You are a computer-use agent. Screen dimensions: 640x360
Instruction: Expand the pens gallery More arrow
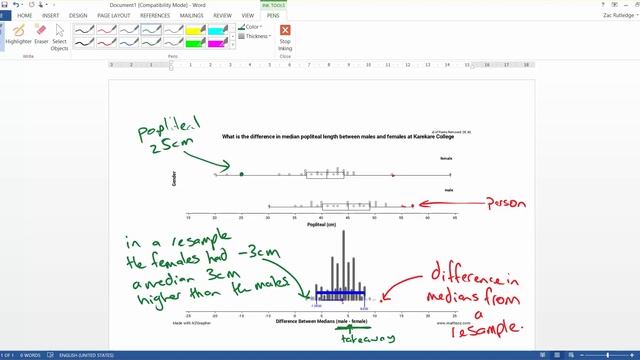[x=233, y=44]
